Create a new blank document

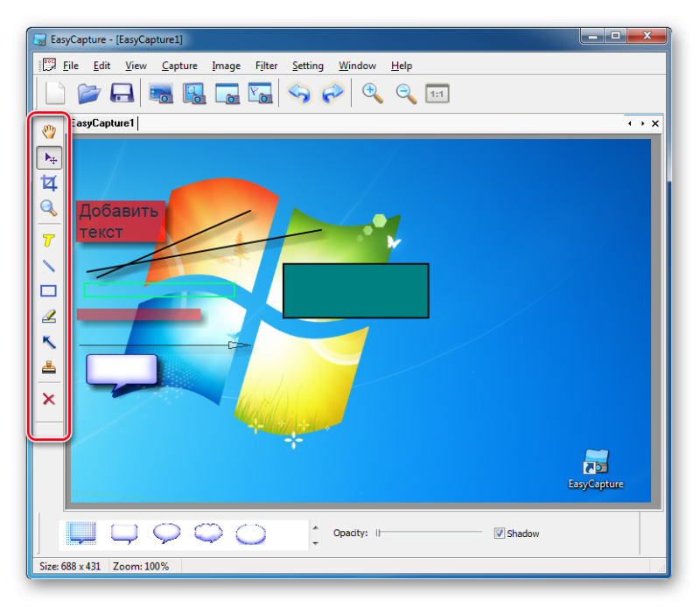pos(55,94)
